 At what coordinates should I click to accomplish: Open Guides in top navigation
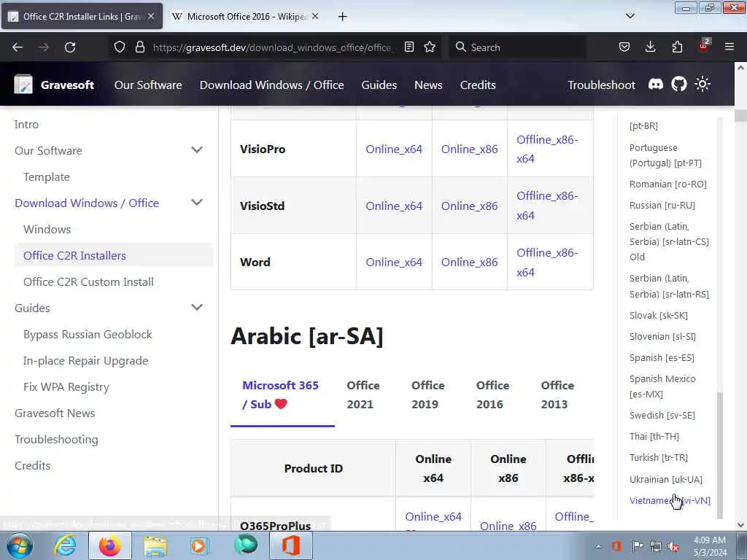coord(379,85)
